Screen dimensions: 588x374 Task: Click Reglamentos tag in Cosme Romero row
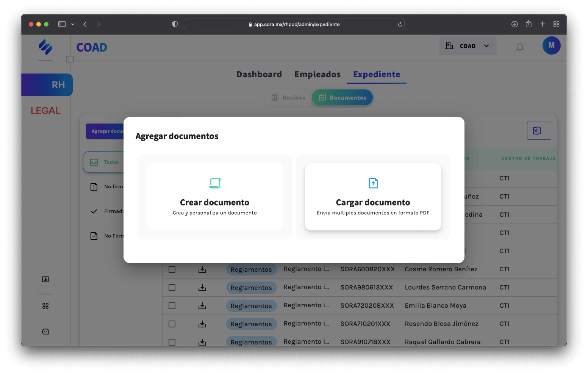(x=251, y=269)
